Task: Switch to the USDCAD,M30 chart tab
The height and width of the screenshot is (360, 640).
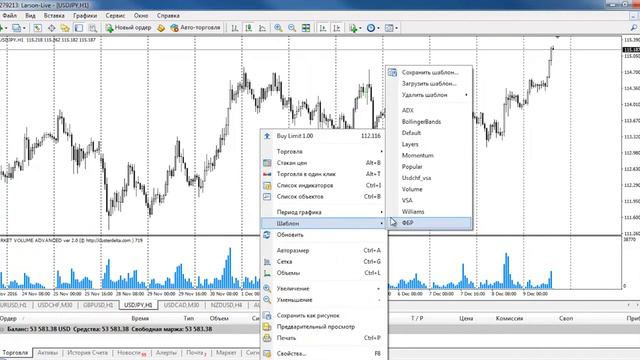Action: click(x=181, y=305)
